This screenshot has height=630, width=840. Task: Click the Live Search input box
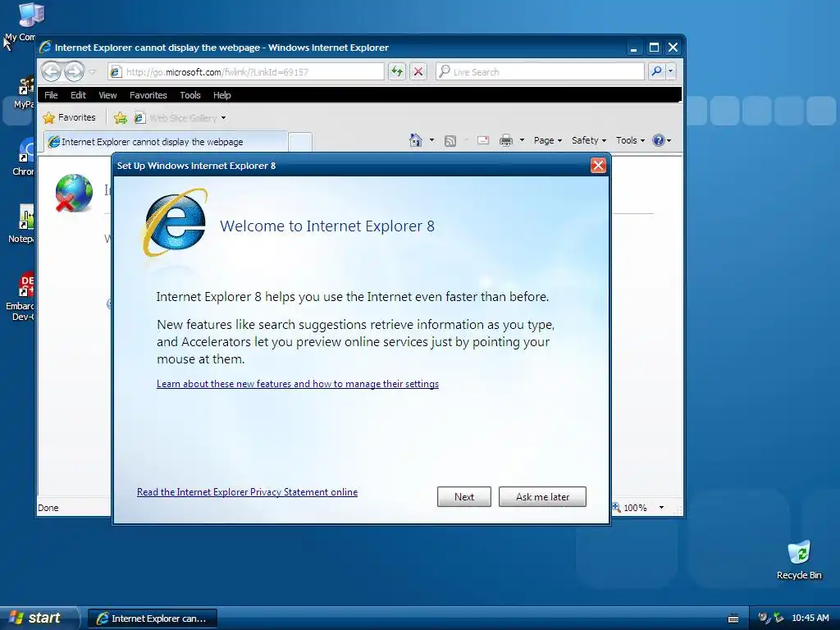[541, 72]
